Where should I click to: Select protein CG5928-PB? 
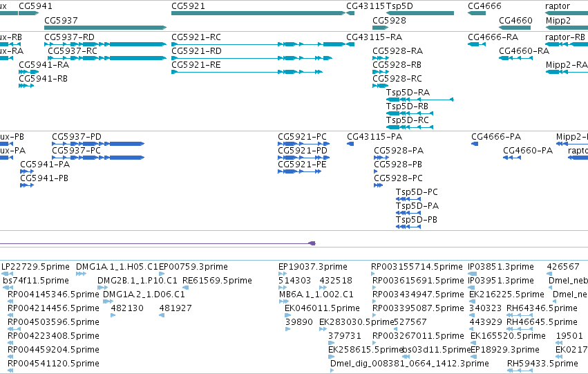click(376, 171)
